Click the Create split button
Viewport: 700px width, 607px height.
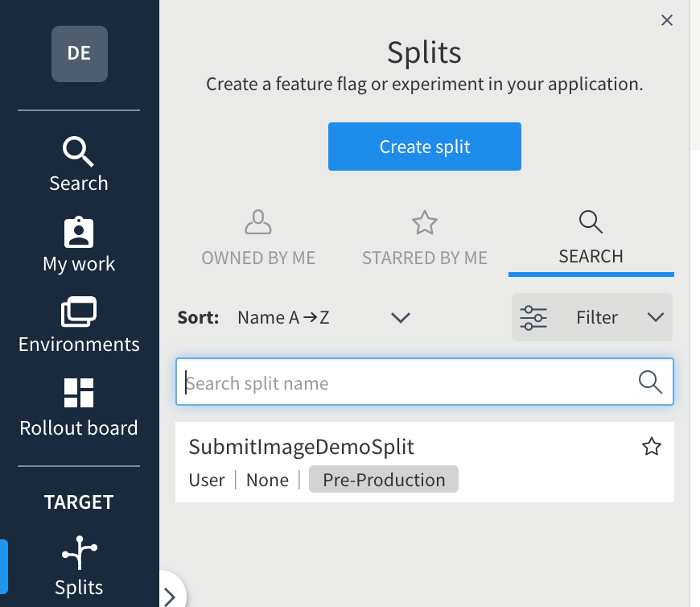[x=424, y=146]
